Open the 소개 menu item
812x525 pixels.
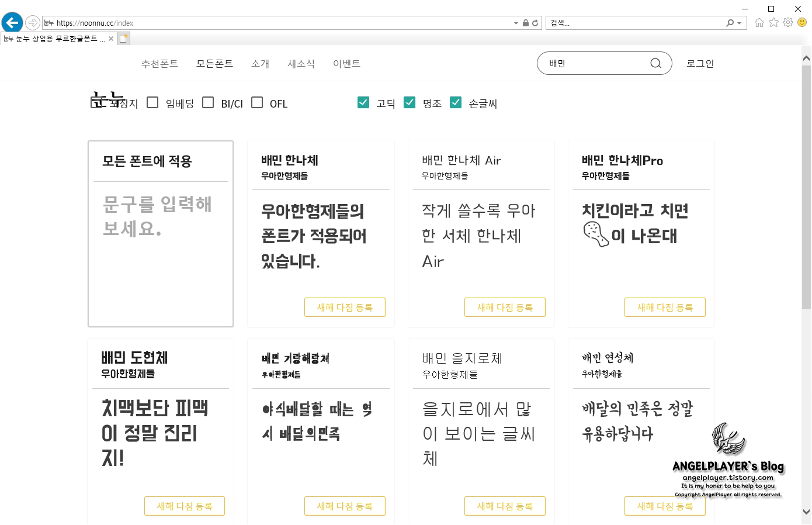pyautogui.click(x=260, y=64)
